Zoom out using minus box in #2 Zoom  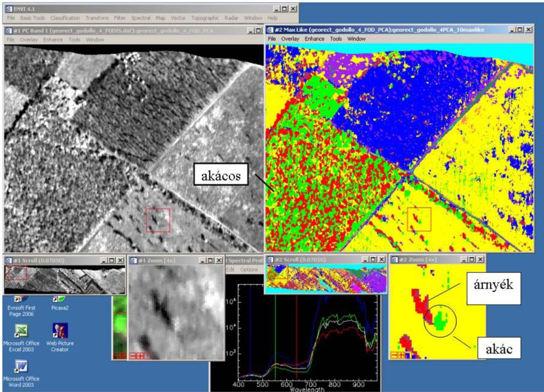[x=394, y=355]
